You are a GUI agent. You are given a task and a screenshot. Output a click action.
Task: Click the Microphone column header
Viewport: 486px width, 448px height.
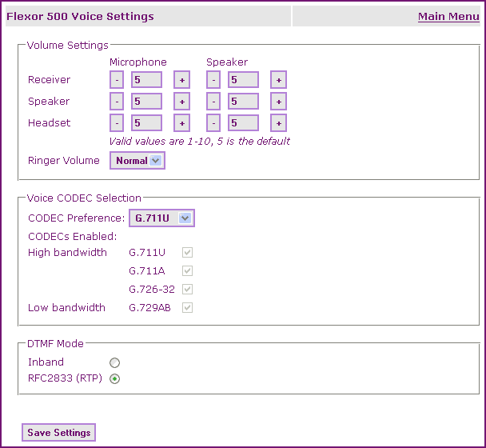pyautogui.click(x=138, y=62)
